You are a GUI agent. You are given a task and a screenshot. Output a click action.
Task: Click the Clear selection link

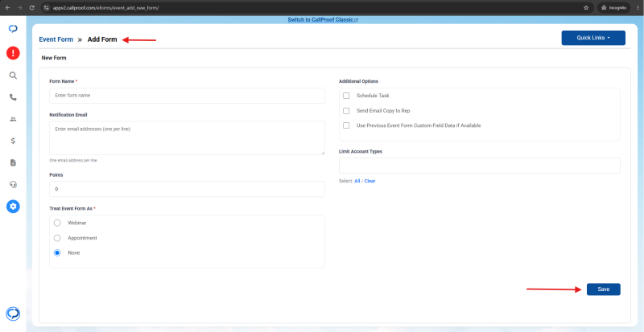[369, 181]
